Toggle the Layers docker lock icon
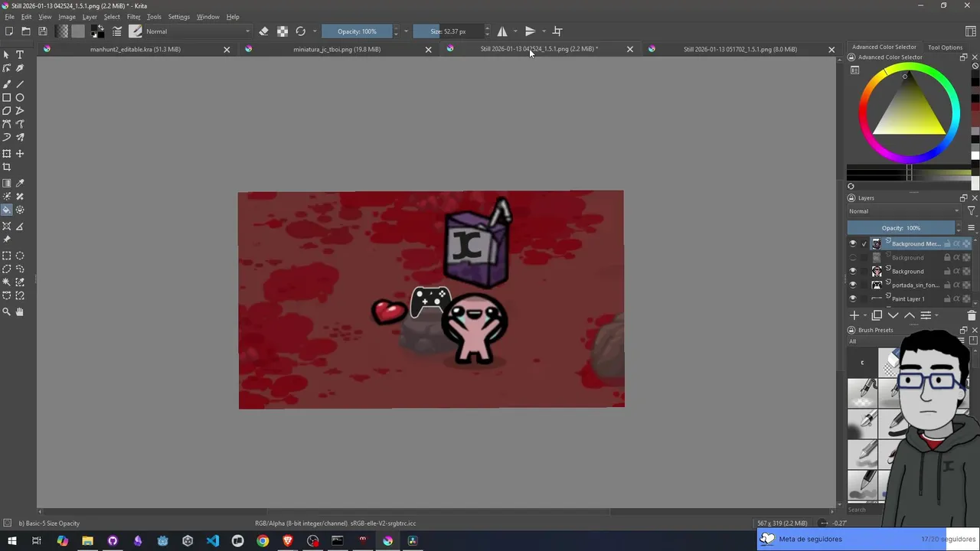Viewport: 980px width, 551px height. [851, 198]
